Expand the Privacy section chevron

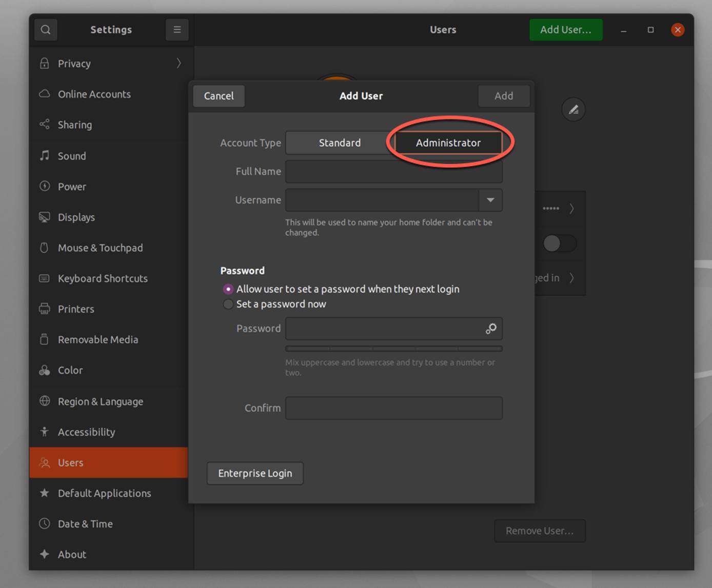(179, 63)
